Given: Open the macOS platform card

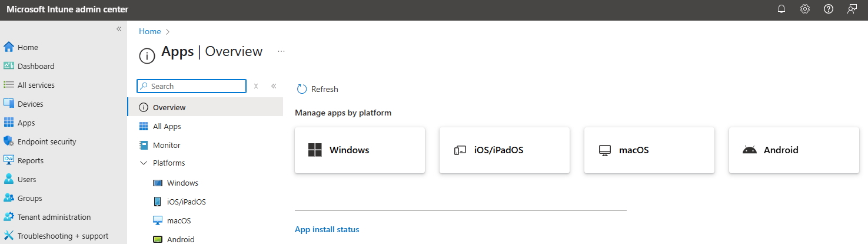Looking at the screenshot, I should (x=649, y=150).
